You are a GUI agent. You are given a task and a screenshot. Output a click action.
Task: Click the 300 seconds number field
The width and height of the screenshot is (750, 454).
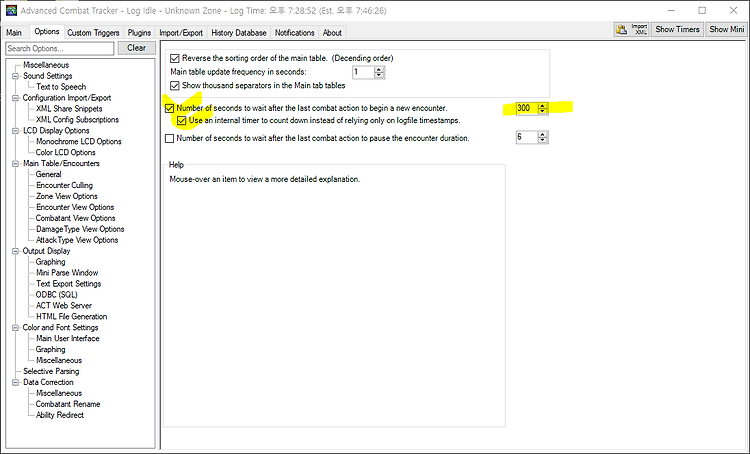point(527,108)
